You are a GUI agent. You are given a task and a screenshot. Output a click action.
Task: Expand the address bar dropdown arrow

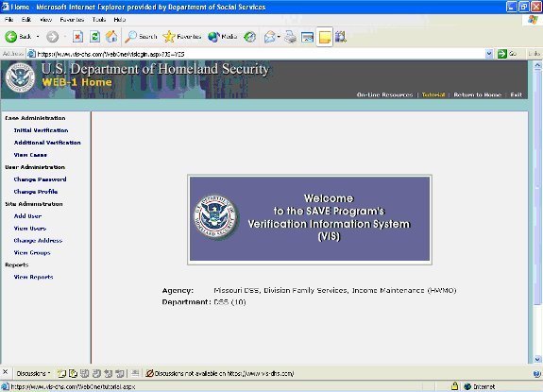click(489, 54)
